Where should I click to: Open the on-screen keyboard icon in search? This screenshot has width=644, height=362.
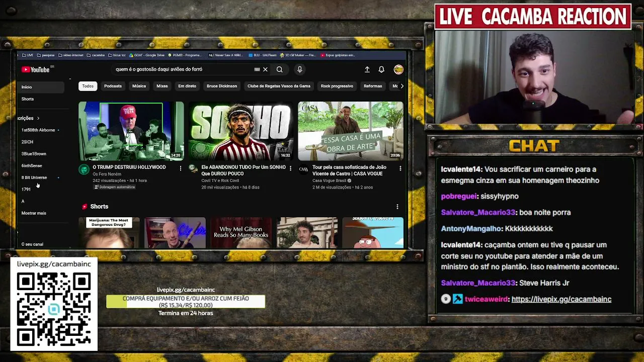[257, 69]
